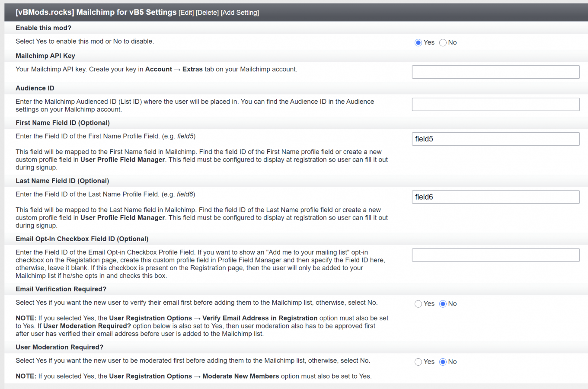
Task: Click the 'Enable this mod?' heading
Action: point(43,28)
